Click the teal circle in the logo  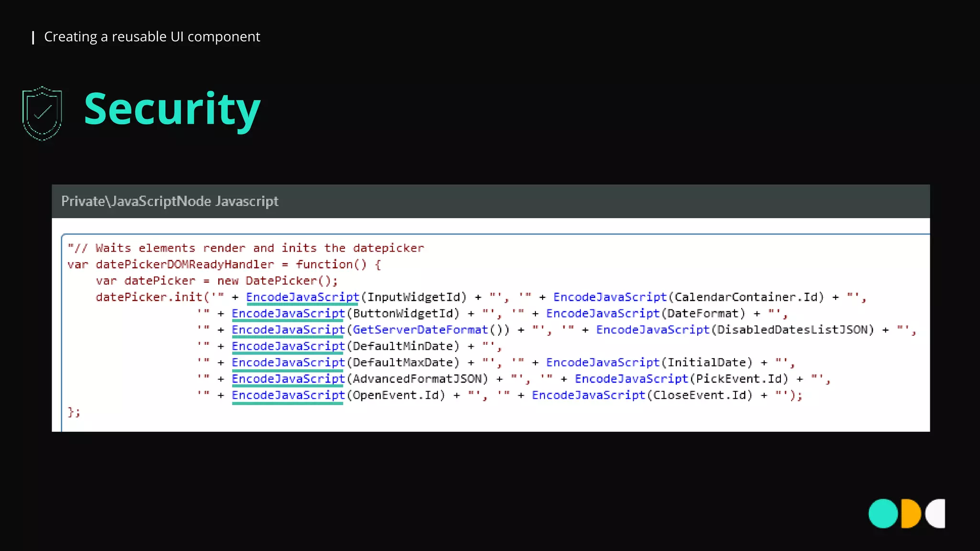[x=883, y=514]
